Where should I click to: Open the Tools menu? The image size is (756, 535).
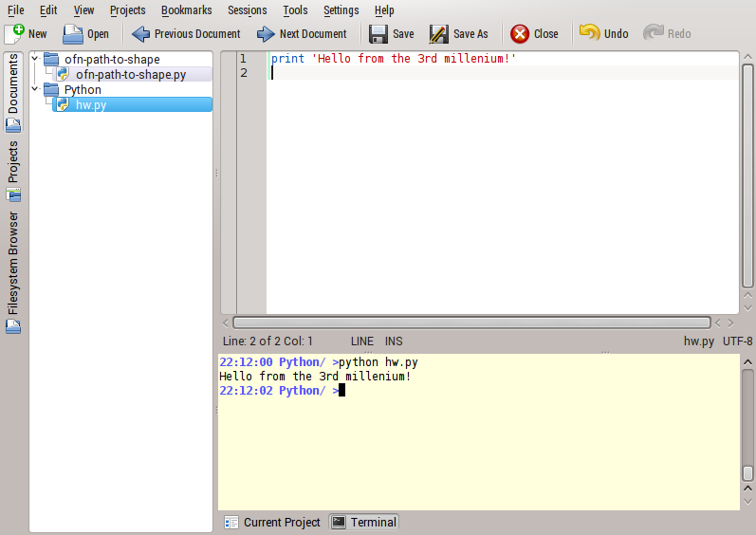[x=295, y=10]
